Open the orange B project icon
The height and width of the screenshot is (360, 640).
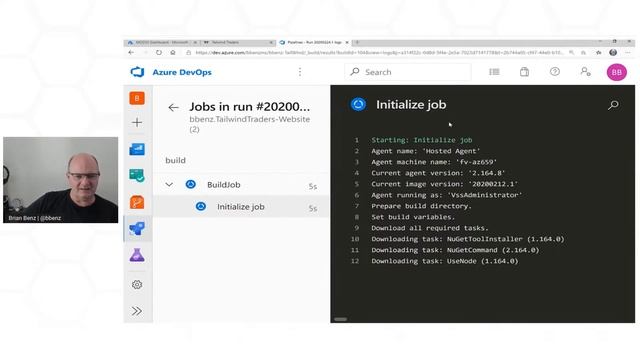(137, 98)
